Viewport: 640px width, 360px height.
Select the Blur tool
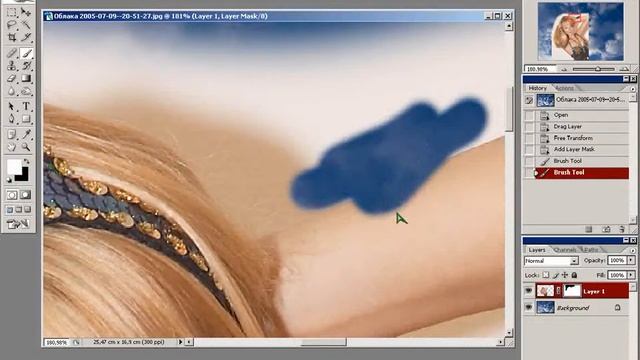click(x=12, y=91)
